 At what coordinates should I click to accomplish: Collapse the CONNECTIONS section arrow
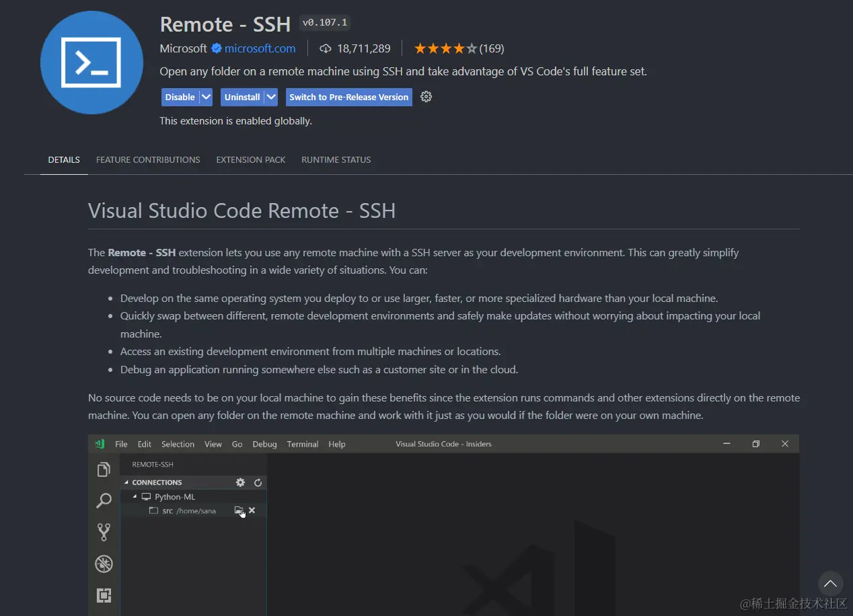126,482
